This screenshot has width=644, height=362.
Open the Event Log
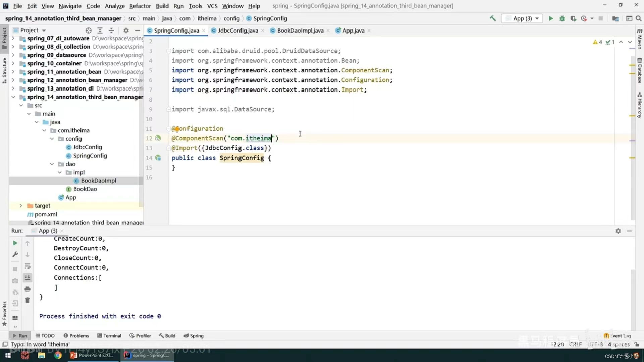[x=617, y=336]
